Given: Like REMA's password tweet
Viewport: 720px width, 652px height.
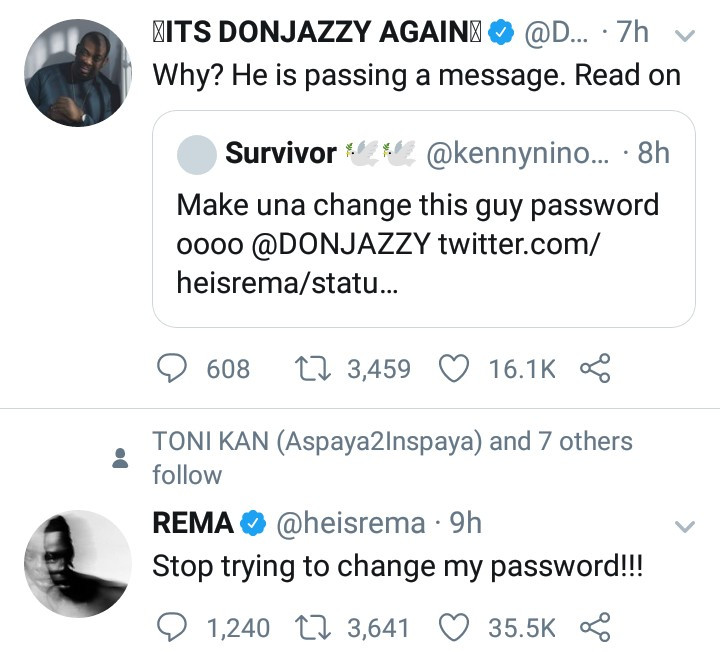Looking at the screenshot, I should [455, 627].
